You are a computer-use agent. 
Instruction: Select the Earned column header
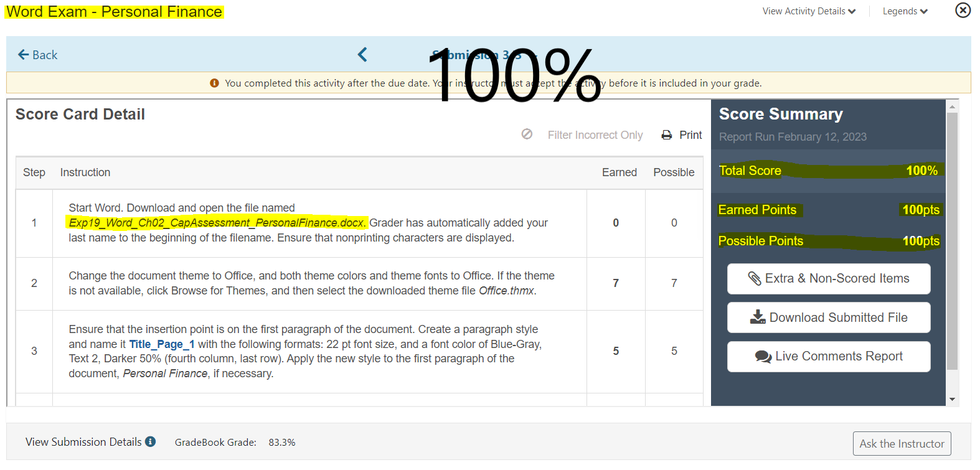[x=619, y=172]
